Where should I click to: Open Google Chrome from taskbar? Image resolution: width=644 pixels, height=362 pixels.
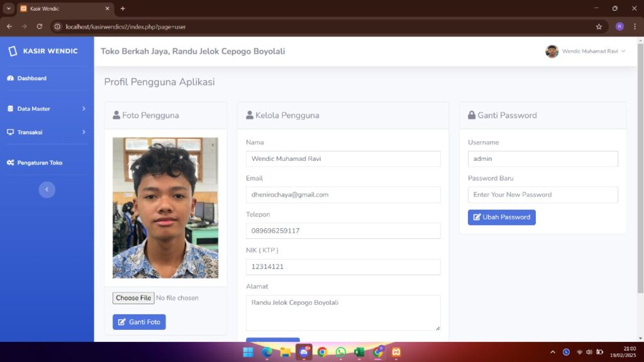(323, 352)
